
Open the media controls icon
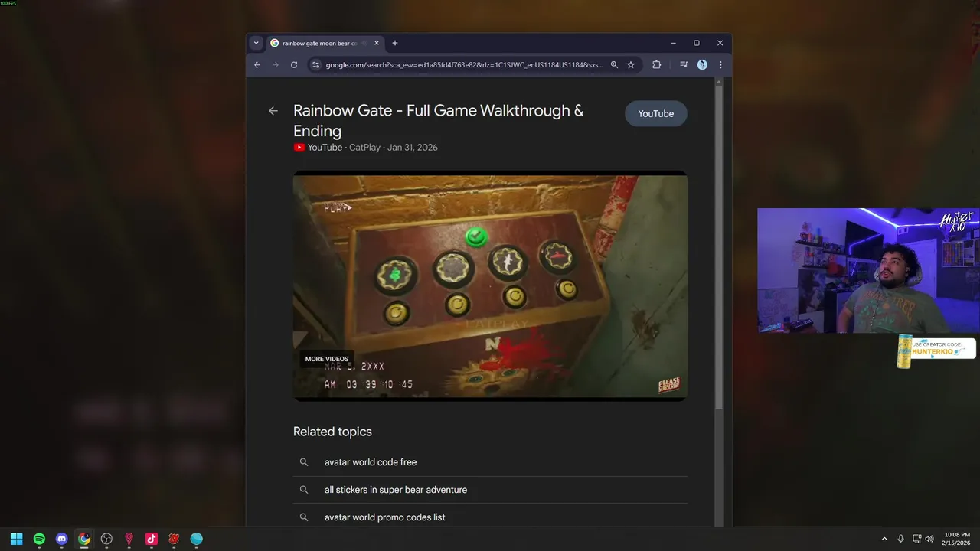tap(684, 65)
